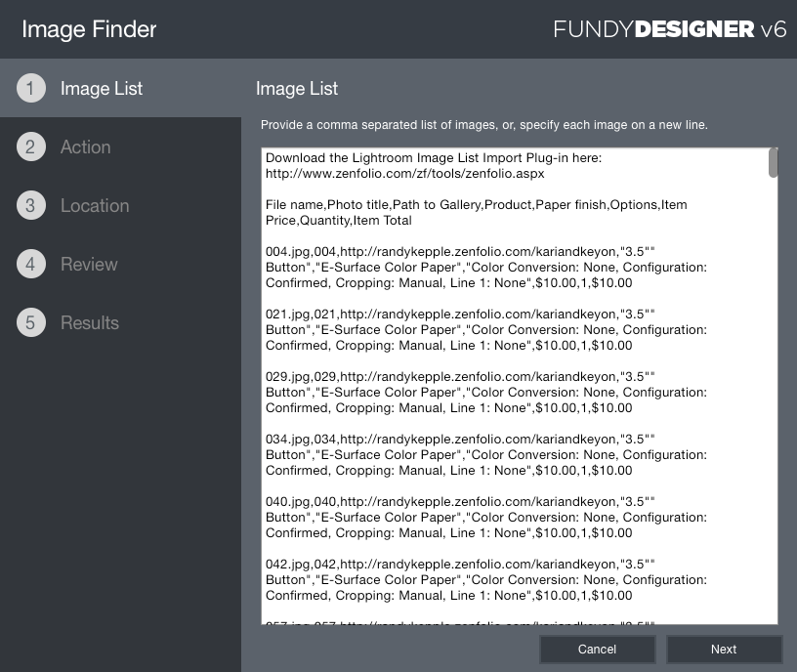Click the 'Price,Quantity,Item Total' line

[x=339, y=221]
